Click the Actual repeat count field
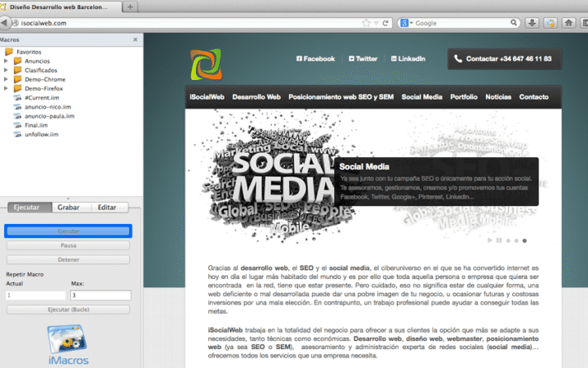 (36, 295)
